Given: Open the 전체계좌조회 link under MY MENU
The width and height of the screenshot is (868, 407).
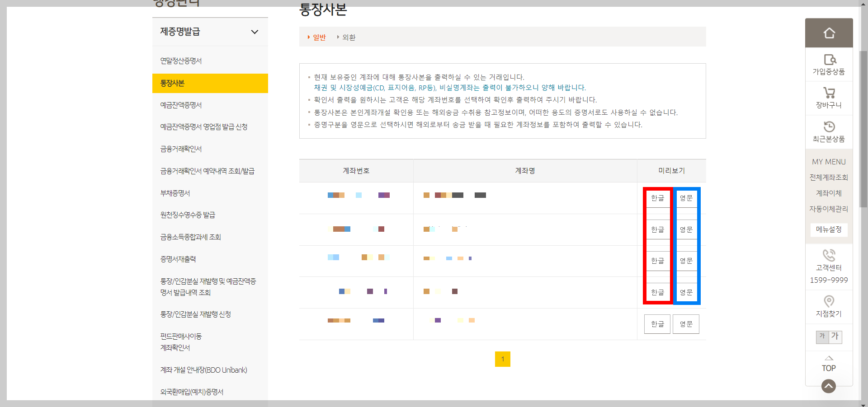Looking at the screenshot, I should (x=828, y=177).
